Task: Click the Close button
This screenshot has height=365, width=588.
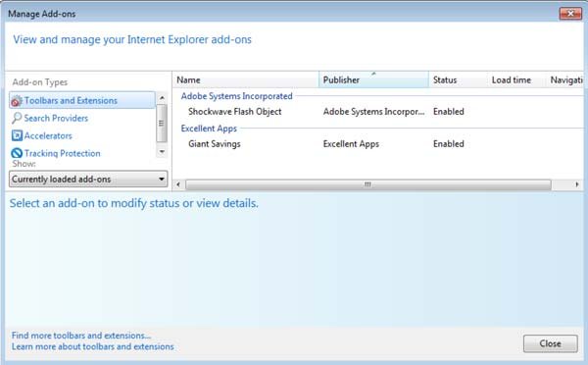Action: [550, 343]
